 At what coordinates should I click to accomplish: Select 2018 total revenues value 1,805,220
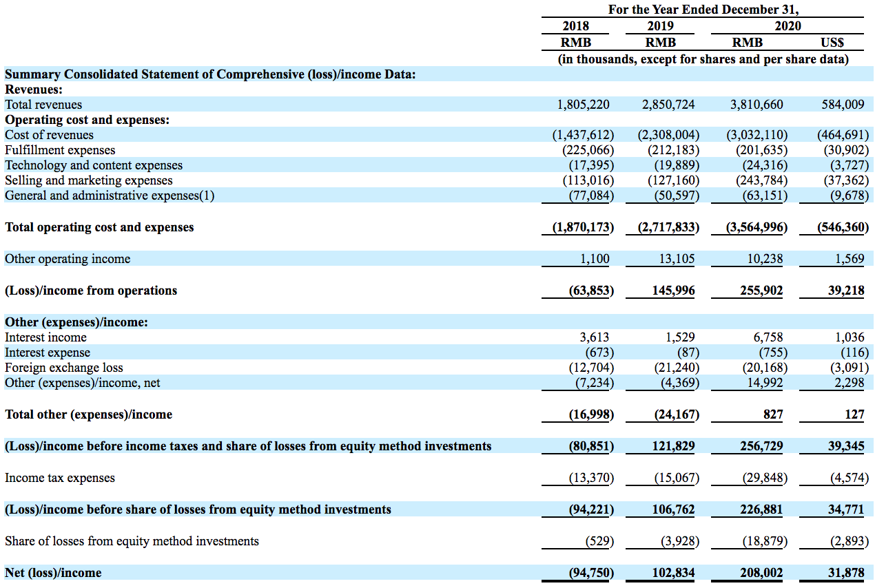pyautogui.click(x=583, y=105)
